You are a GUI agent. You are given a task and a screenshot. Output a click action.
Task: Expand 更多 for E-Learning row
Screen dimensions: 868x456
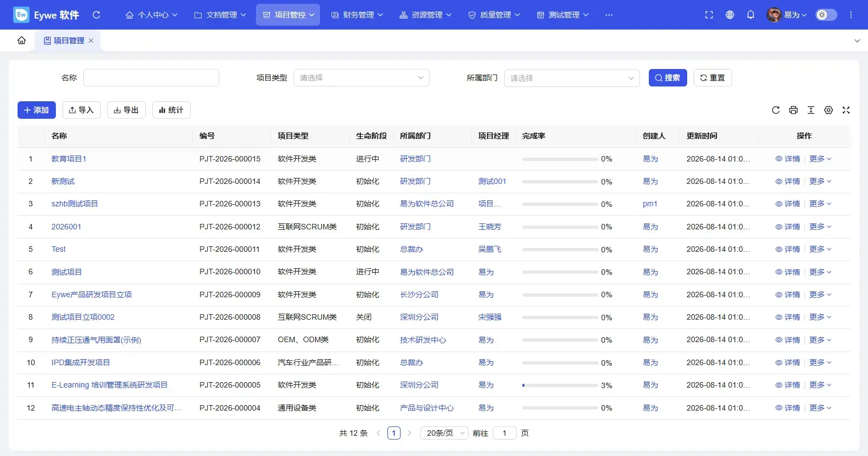[x=820, y=385]
